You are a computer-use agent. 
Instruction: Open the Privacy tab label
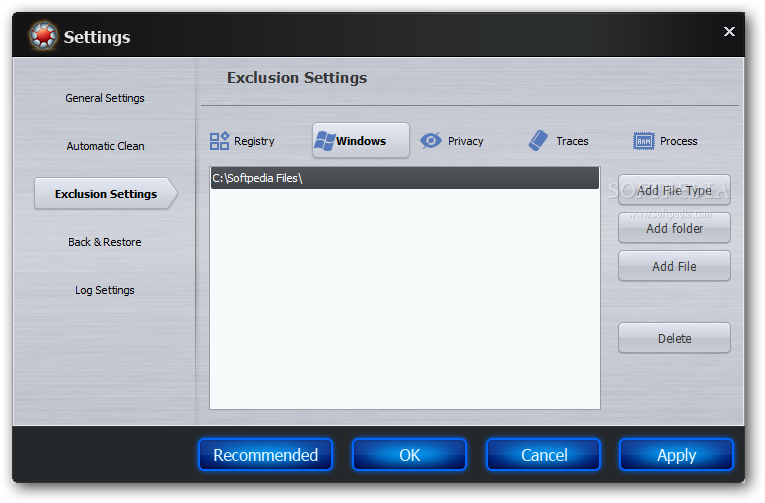465,141
